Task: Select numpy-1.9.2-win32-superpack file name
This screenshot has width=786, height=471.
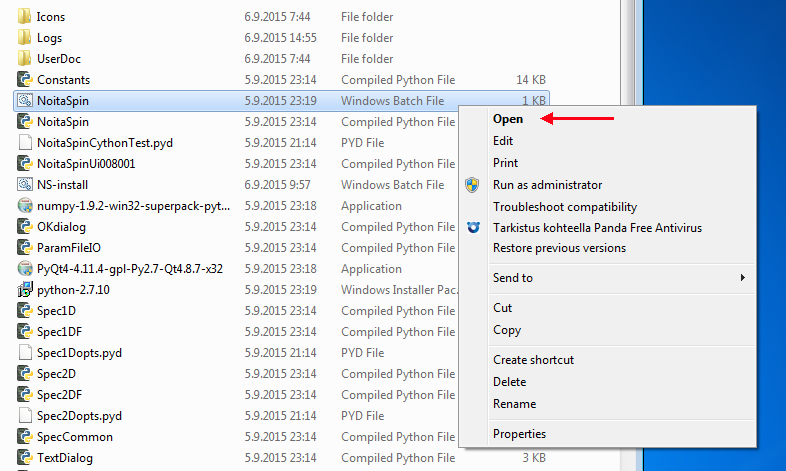Action: (133, 206)
